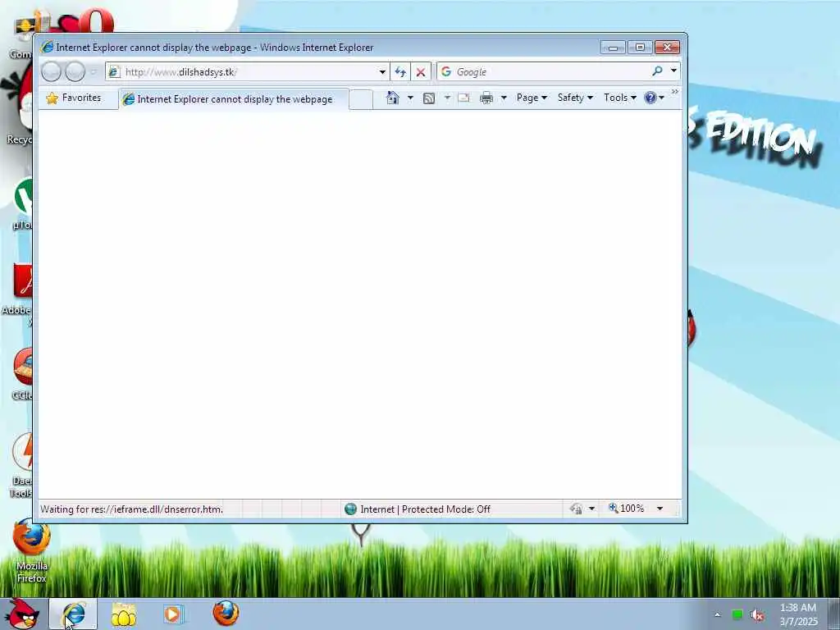Expand the zoom level dropdown arrow
Viewport: 840px width, 630px height.
660,509
